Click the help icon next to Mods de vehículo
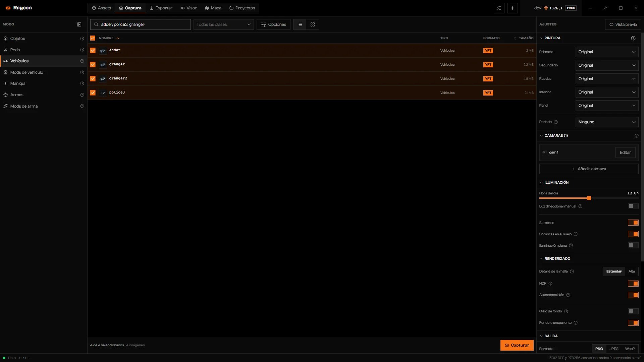644x362 pixels. (82, 72)
